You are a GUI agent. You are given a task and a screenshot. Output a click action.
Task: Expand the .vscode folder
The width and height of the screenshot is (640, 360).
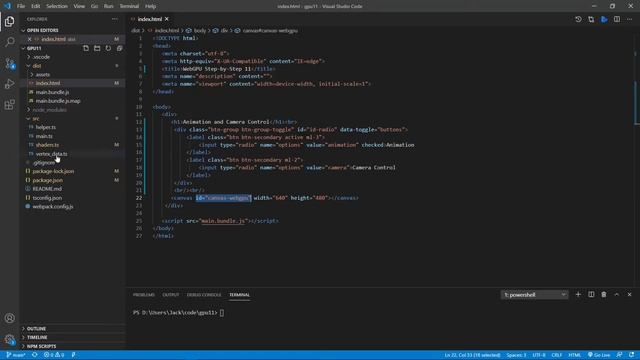point(41,57)
